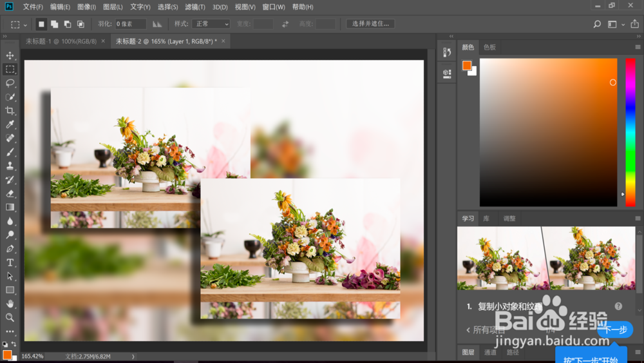Select the Clone Stamp tool
644x363 pixels.
(10, 166)
